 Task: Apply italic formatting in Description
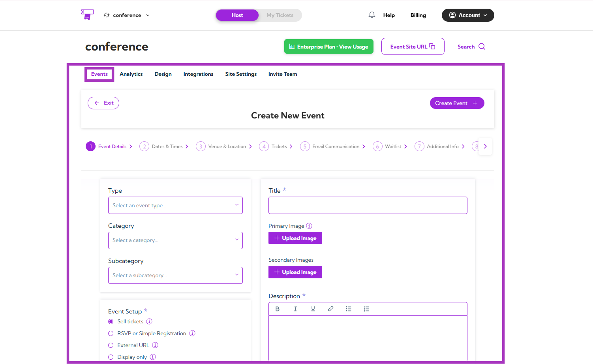pyautogui.click(x=295, y=309)
